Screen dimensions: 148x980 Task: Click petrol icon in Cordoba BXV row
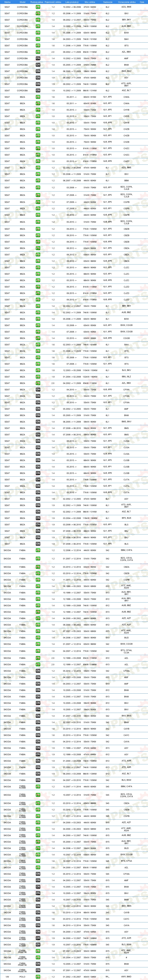38,13
